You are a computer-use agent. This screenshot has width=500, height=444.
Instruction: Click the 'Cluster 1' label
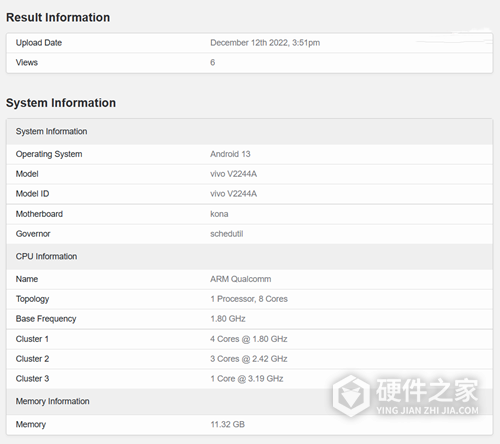tap(32, 339)
